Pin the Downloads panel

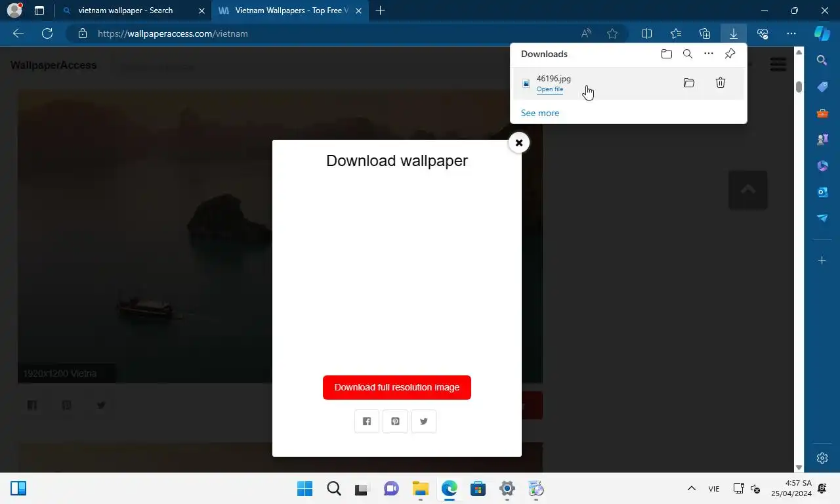click(730, 54)
